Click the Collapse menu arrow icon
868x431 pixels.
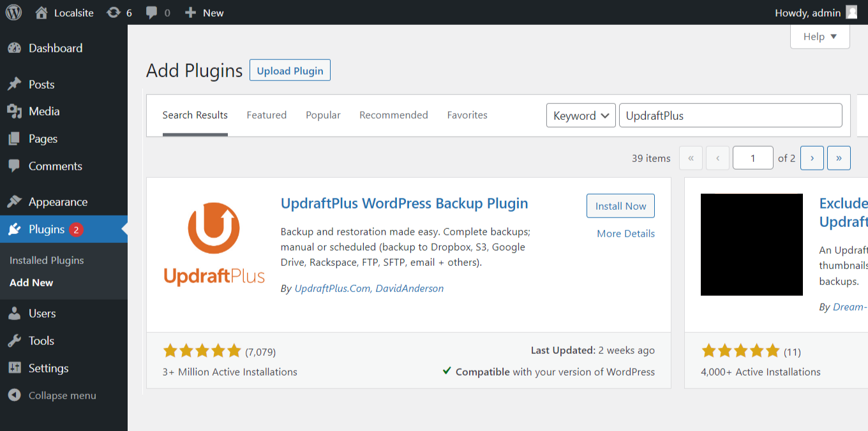pyautogui.click(x=14, y=396)
